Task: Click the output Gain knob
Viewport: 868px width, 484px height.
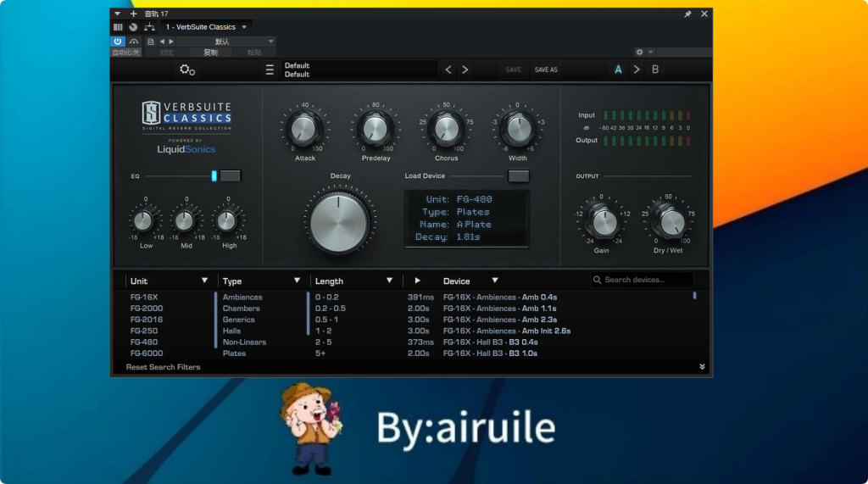Action: [x=604, y=222]
